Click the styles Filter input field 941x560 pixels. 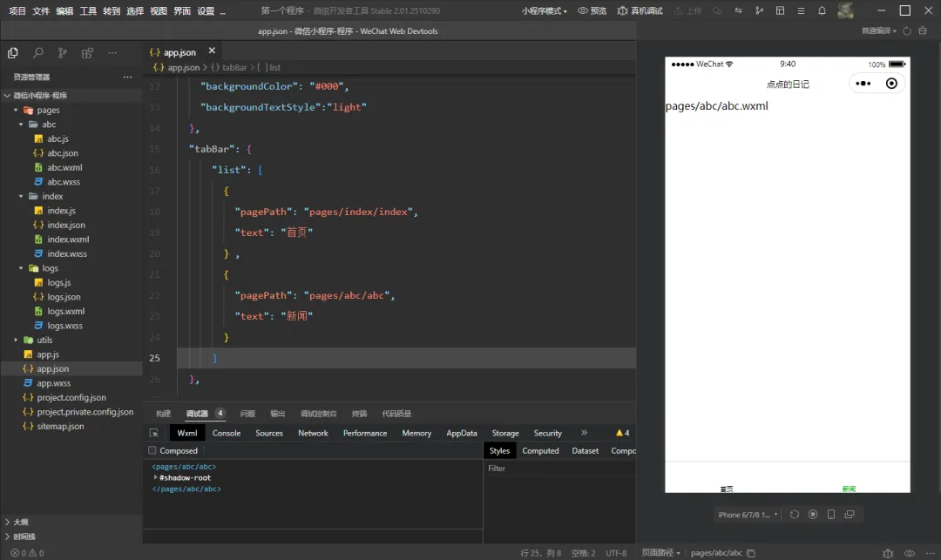pos(559,469)
